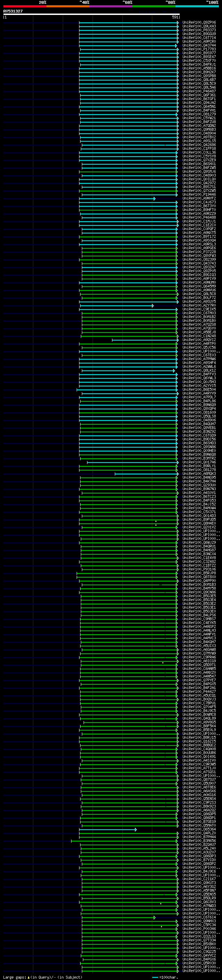Select hit label UniRef100_P00346
This screenshot has width=222, height=980.
click(x=199, y=929)
